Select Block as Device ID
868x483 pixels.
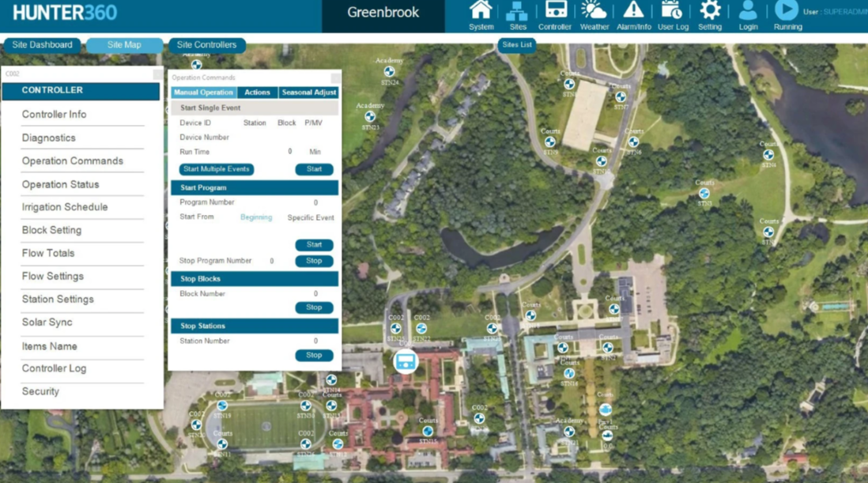point(287,123)
